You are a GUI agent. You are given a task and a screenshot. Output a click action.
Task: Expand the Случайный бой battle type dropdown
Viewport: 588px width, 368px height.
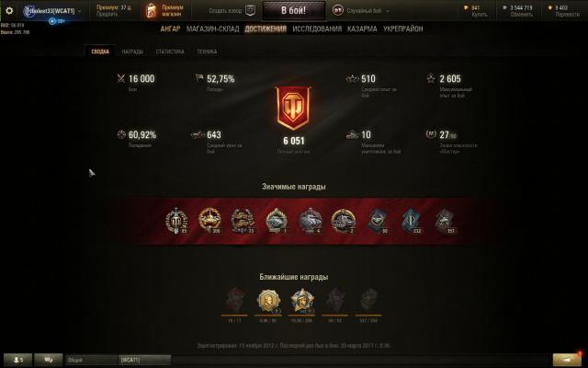pos(388,11)
